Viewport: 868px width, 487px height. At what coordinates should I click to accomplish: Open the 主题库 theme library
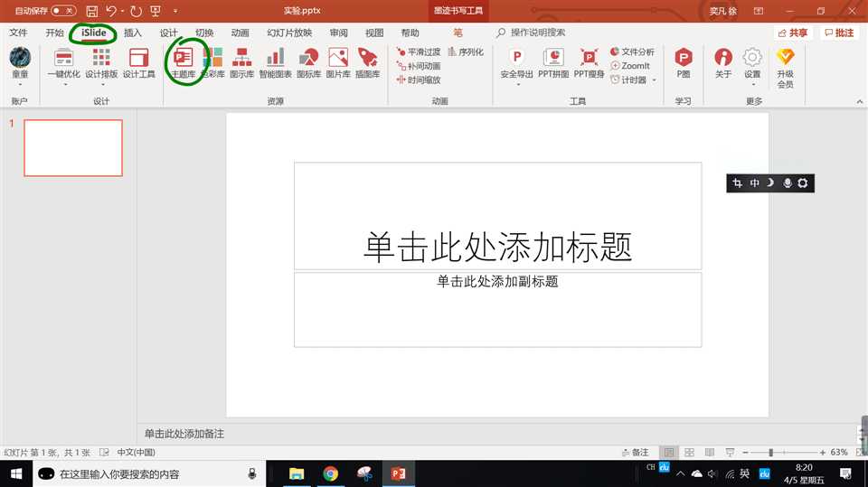pos(184,63)
